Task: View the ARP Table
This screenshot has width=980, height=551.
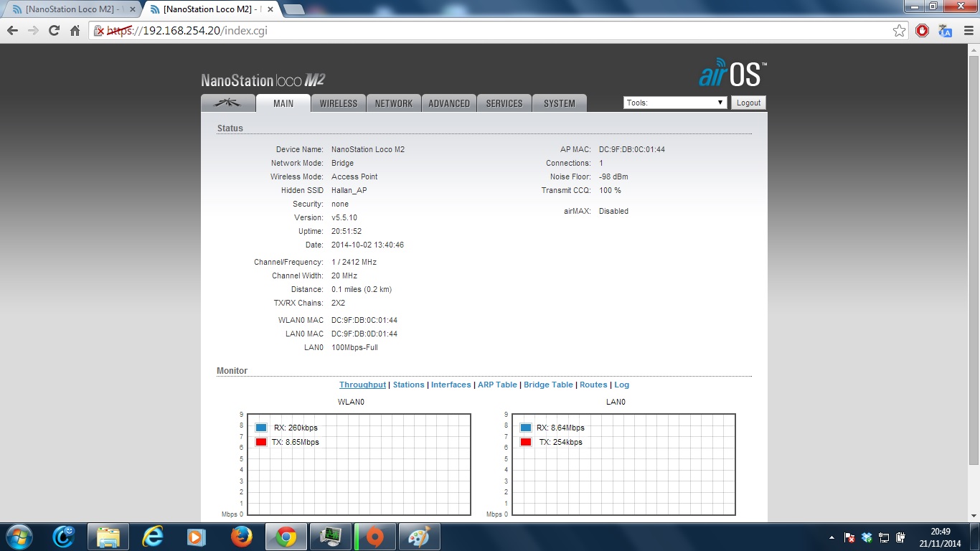Action: pyautogui.click(x=497, y=385)
